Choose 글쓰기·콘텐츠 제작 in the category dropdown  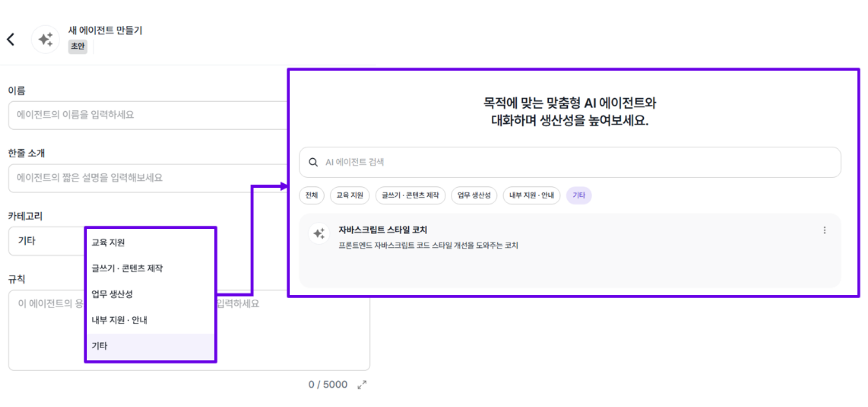tap(127, 268)
